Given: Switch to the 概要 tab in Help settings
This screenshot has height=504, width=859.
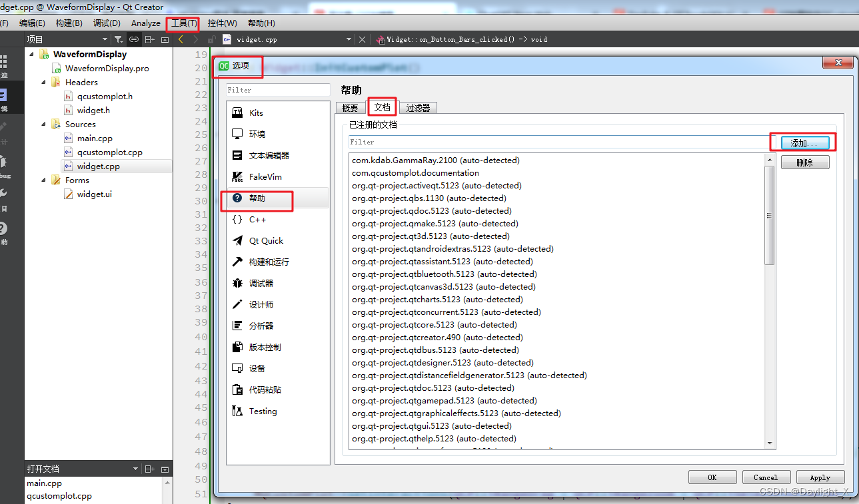Looking at the screenshot, I should [x=351, y=107].
